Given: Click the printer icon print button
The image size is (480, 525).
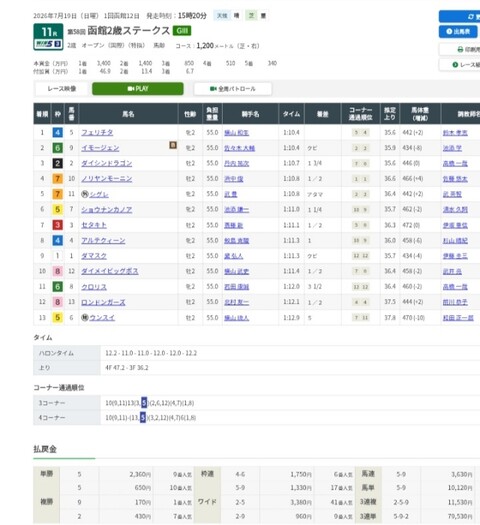Looking at the screenshot, I should (461, 50).
